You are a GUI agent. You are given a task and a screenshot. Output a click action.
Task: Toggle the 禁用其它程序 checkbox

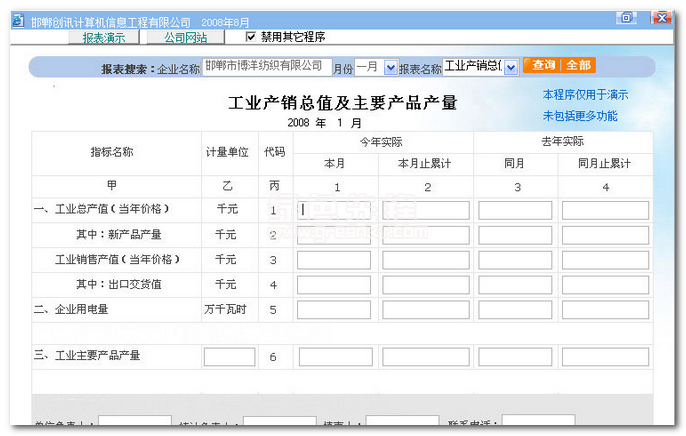[252, 38]
